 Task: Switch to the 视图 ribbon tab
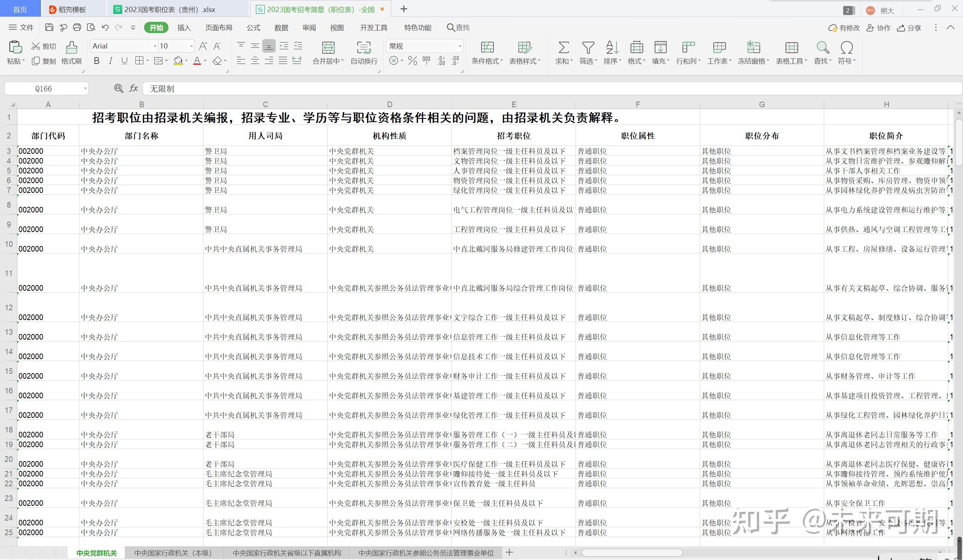pyautogui.click(x=337, y=27)
